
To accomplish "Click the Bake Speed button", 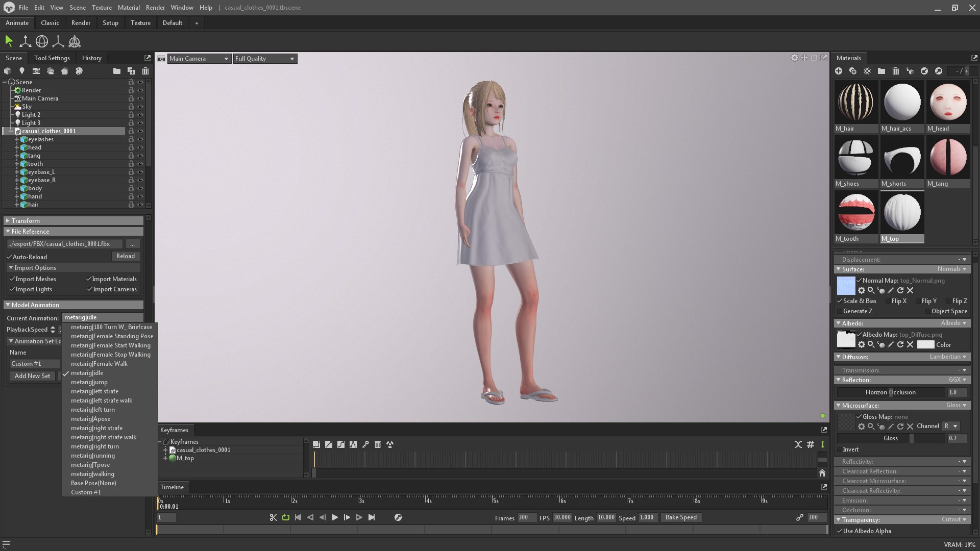I will pos(681,517).
